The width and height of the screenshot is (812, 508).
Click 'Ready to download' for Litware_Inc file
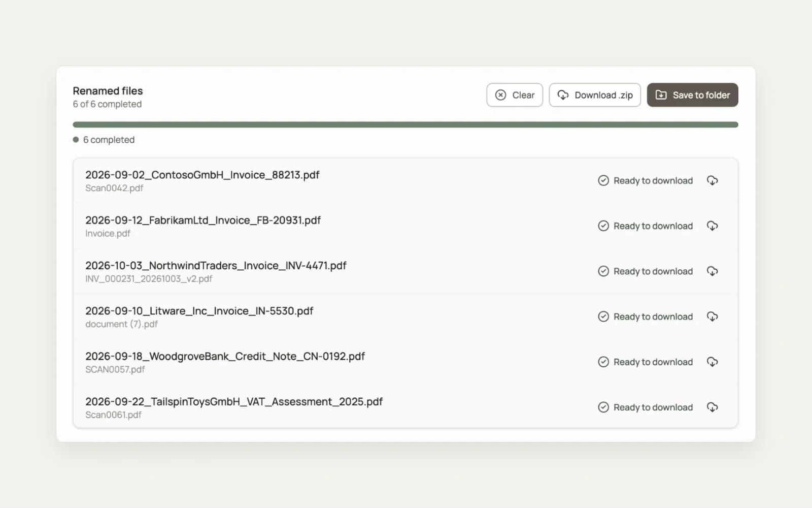click(x=653, y=316)
